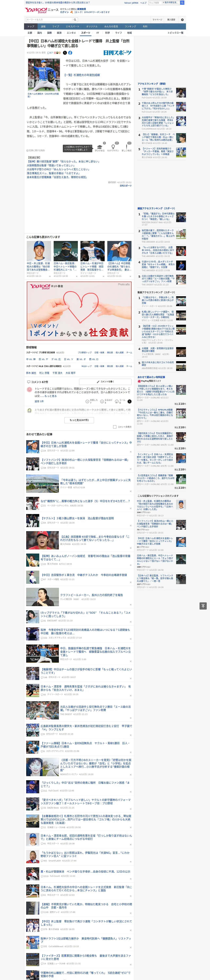The height and width of the screenshot is (980, 210).
Task: Open MLBトップ link
Action: point(87,366)
